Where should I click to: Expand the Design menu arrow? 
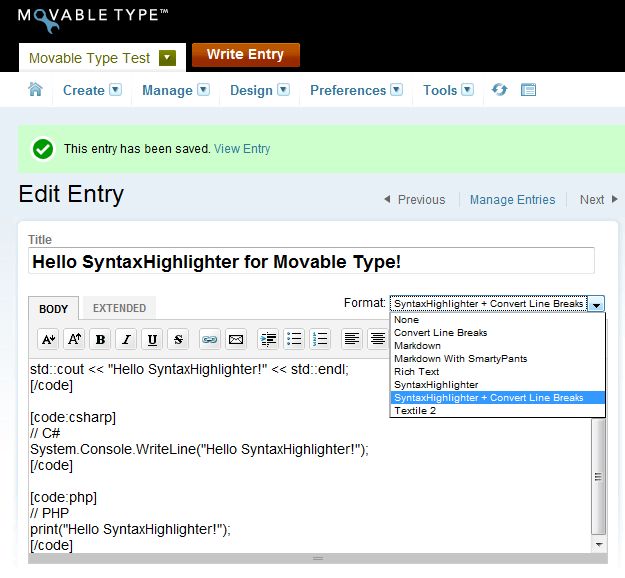(x=283, y=90)
